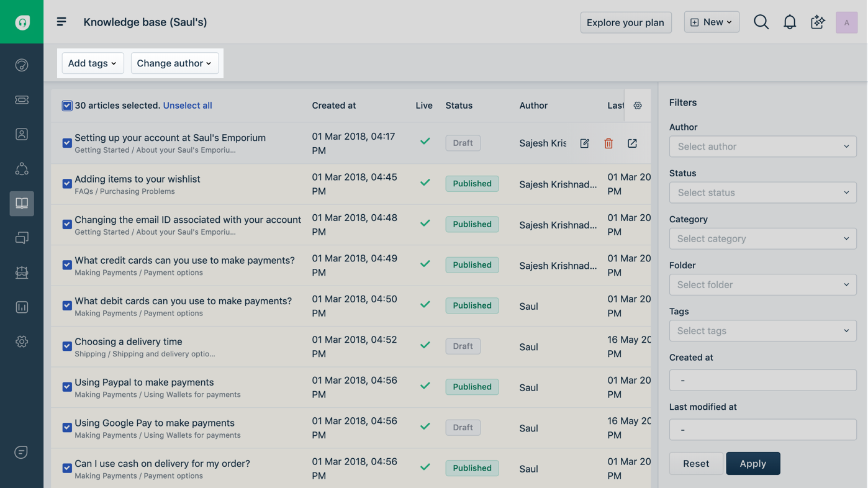Click the Created at date range field

pyautogui.click(x=762, y=380)
